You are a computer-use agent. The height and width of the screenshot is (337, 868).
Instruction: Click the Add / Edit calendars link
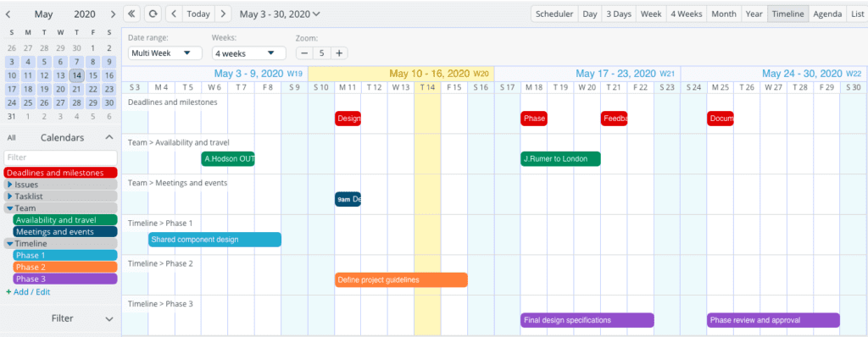28,291
